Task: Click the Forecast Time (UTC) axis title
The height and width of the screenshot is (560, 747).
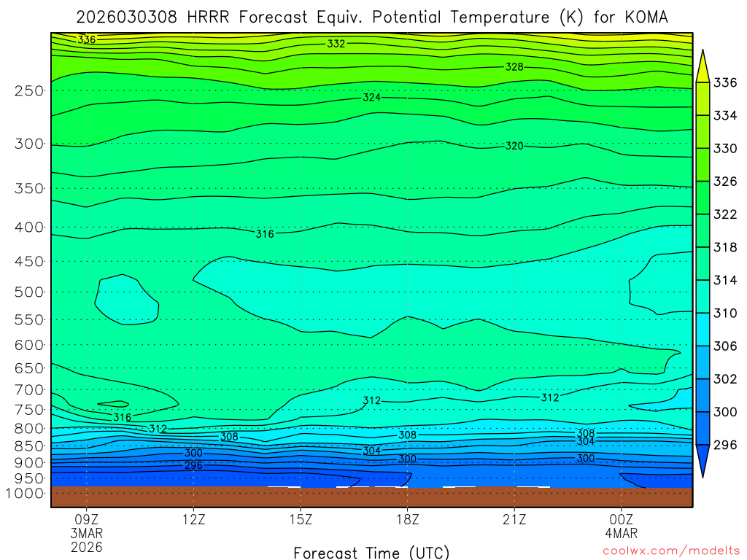Action: [371, 553]
